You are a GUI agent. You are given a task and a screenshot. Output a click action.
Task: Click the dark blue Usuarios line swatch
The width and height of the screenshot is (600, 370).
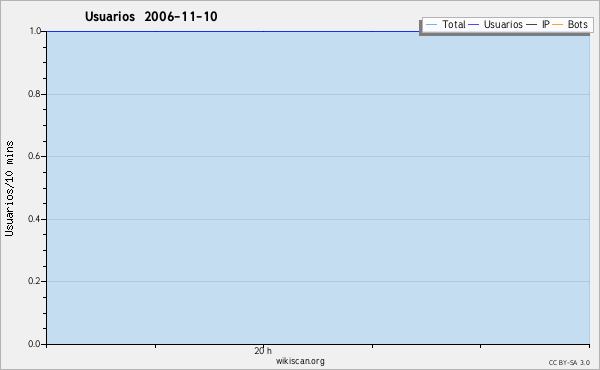pos(474,25)
